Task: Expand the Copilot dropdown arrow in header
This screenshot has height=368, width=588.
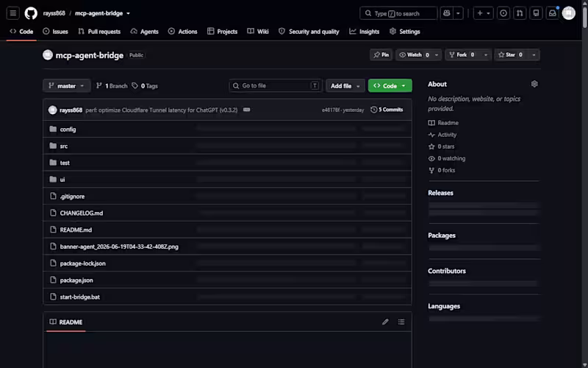Action: click(x=458, y=13)
